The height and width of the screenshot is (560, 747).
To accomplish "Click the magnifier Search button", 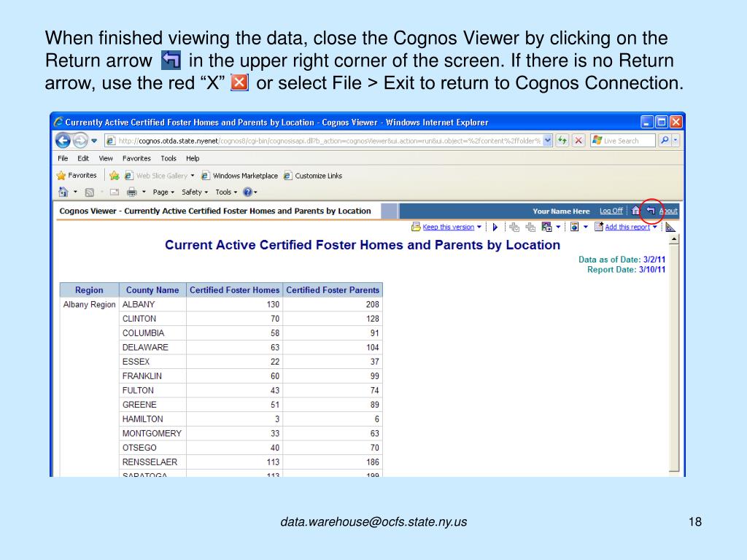I will tap(664, 141).
